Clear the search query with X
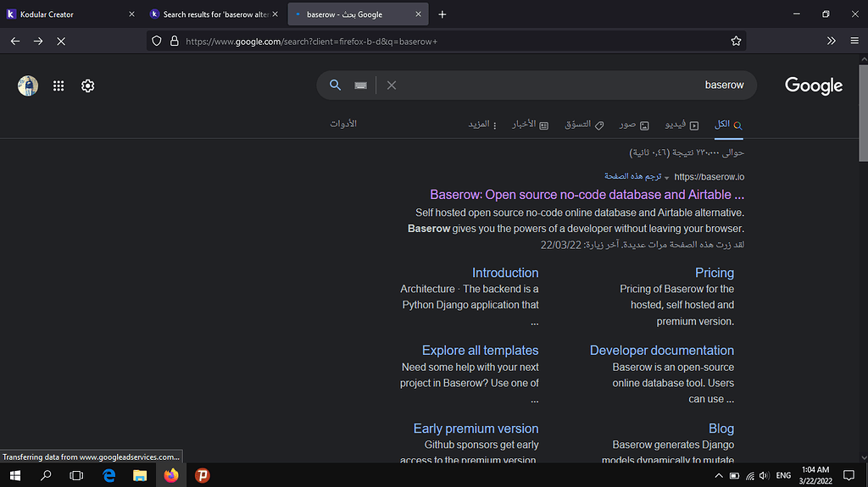 click(x=392, y=86)
